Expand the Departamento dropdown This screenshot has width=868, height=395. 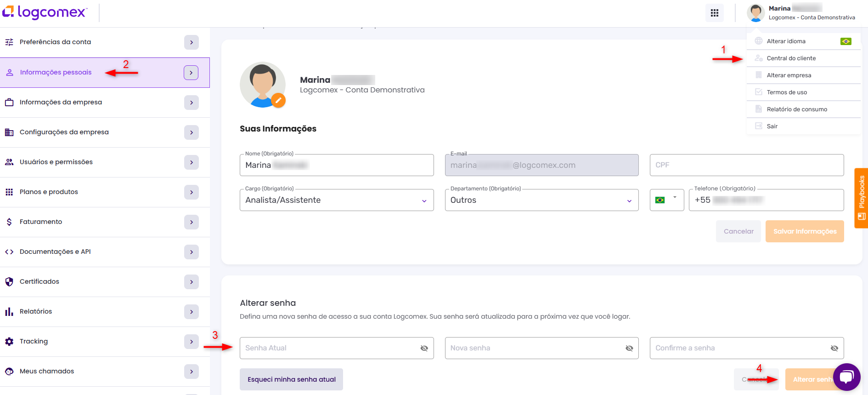[541, 200]
